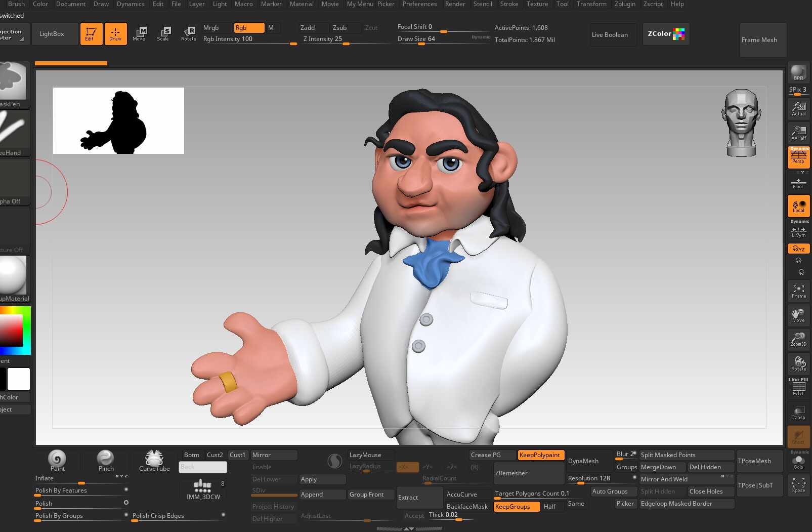Frame the mesh using the Frame icon
The image size is (812, 532).
(x=798, y=291)
